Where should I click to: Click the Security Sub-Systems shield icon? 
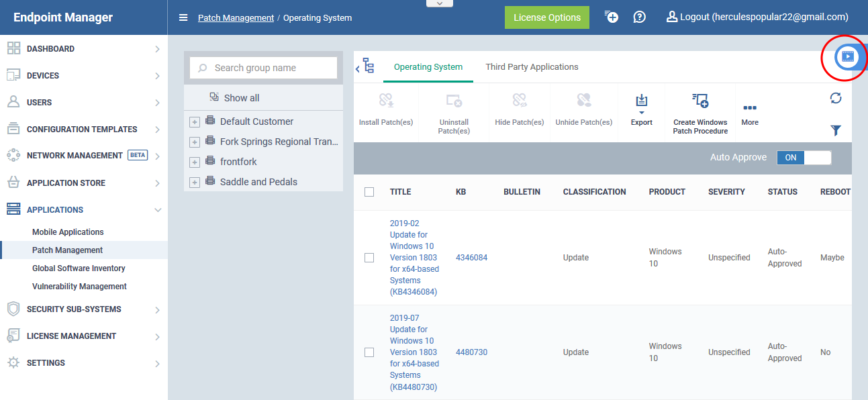point(13,309)
